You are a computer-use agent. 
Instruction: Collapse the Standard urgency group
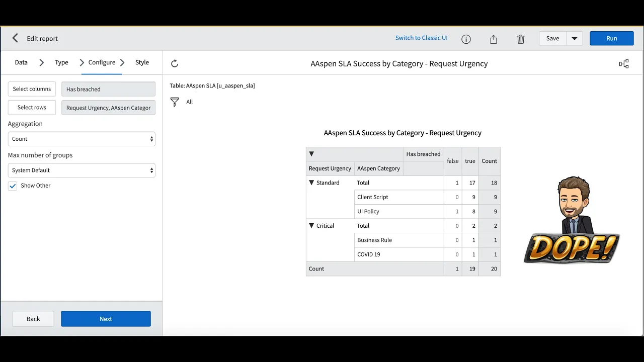311,183
